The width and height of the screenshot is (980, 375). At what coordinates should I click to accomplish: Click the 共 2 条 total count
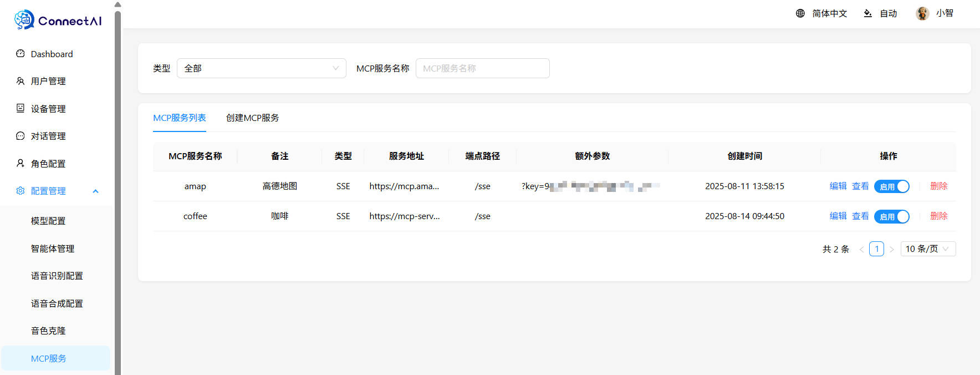(x=836, y=249)
